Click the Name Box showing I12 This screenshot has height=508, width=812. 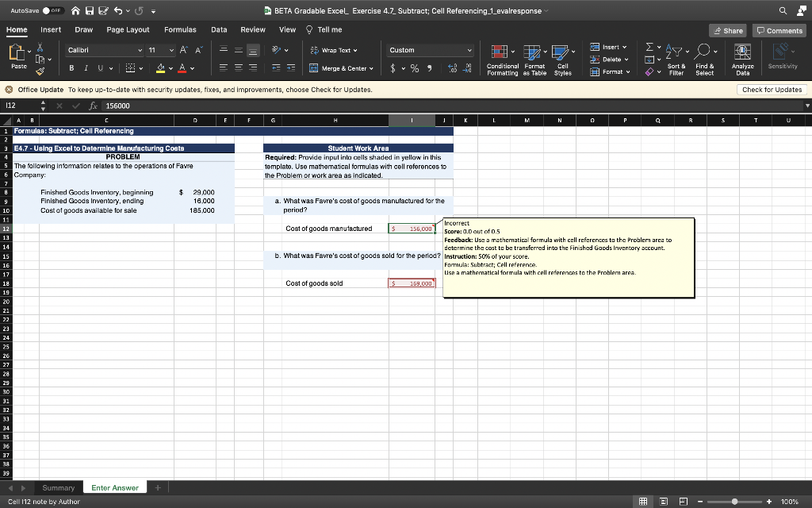[21, 106]
